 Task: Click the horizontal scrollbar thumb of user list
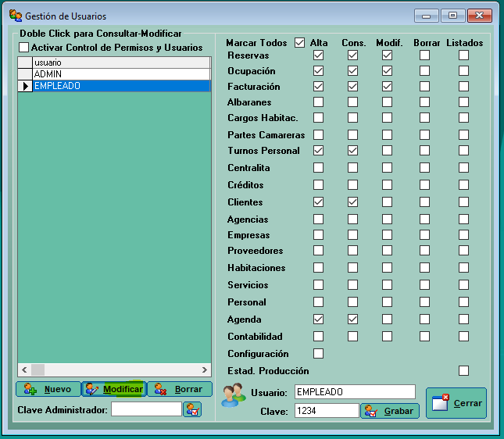pyautogui.click(x=38, y=369)
